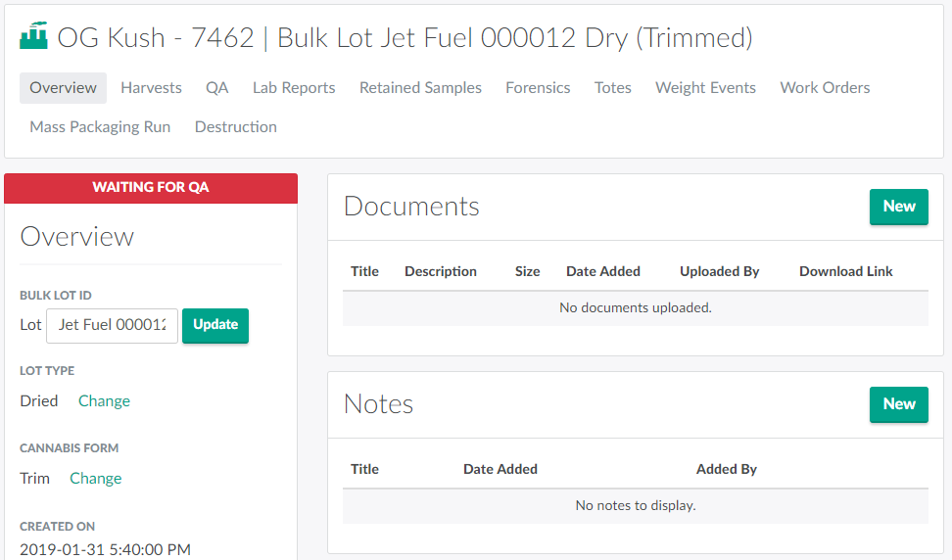Switch to the QA tab
The height and width of the screenshot is (560, 952).
[216, 88]
